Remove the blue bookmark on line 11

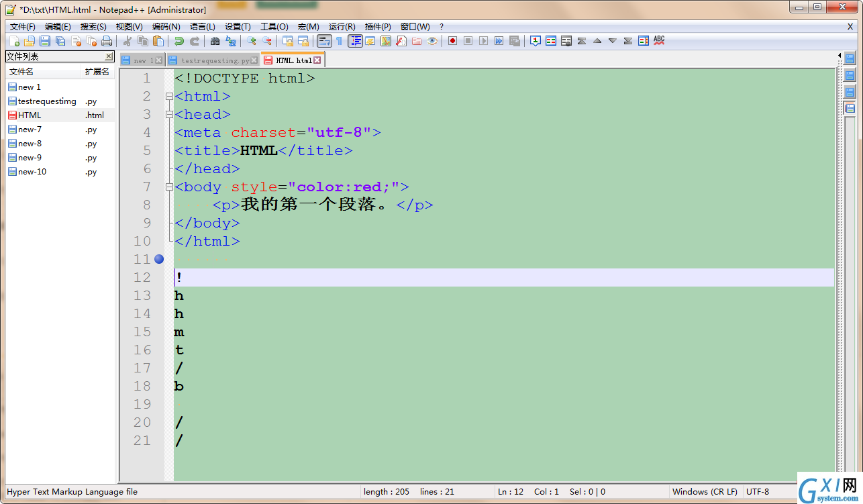pyautogui.click(x=159, y=259)
